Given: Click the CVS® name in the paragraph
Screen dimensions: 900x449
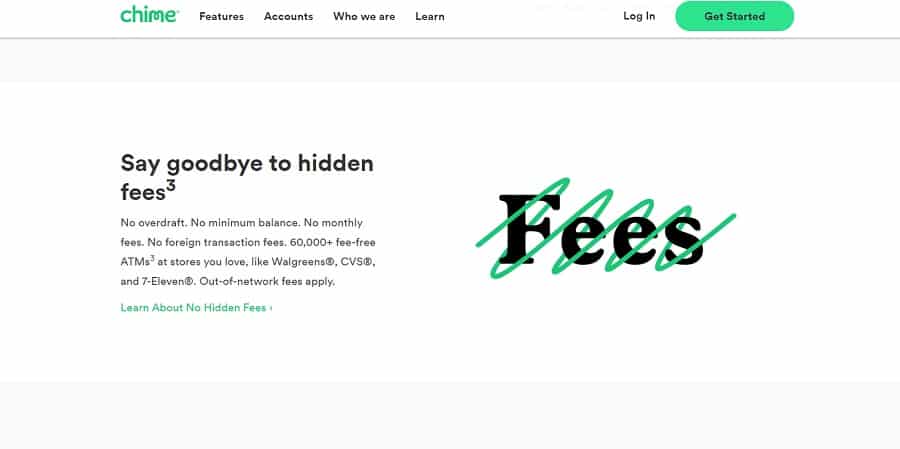Looking at the screenshot, I should click(x=354, y=262).
